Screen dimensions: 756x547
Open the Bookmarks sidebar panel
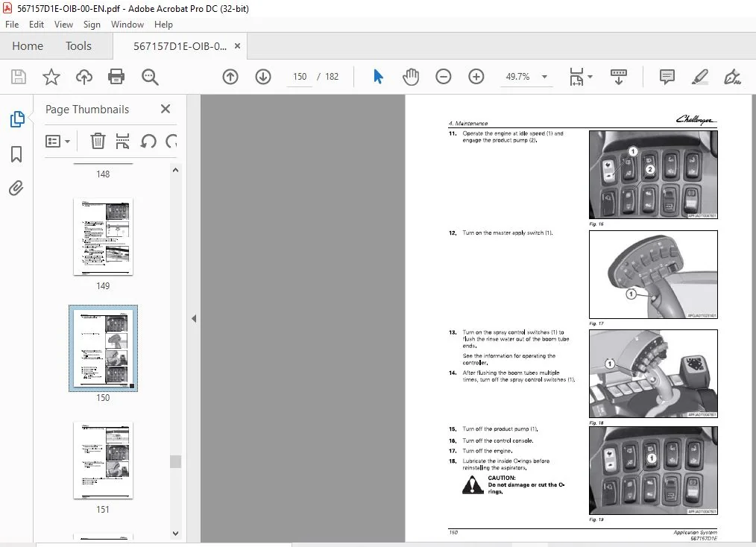(x=16, y=154)
